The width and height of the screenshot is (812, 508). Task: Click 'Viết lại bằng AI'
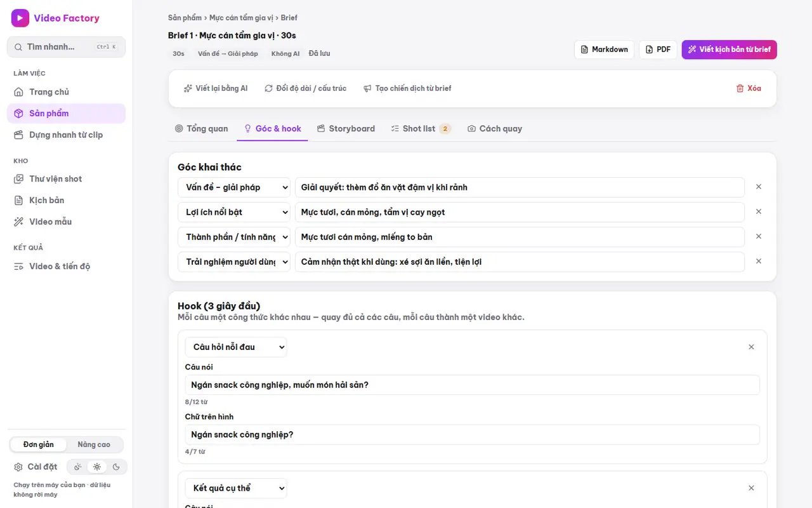pyautogui.click(x=216, y=88)
